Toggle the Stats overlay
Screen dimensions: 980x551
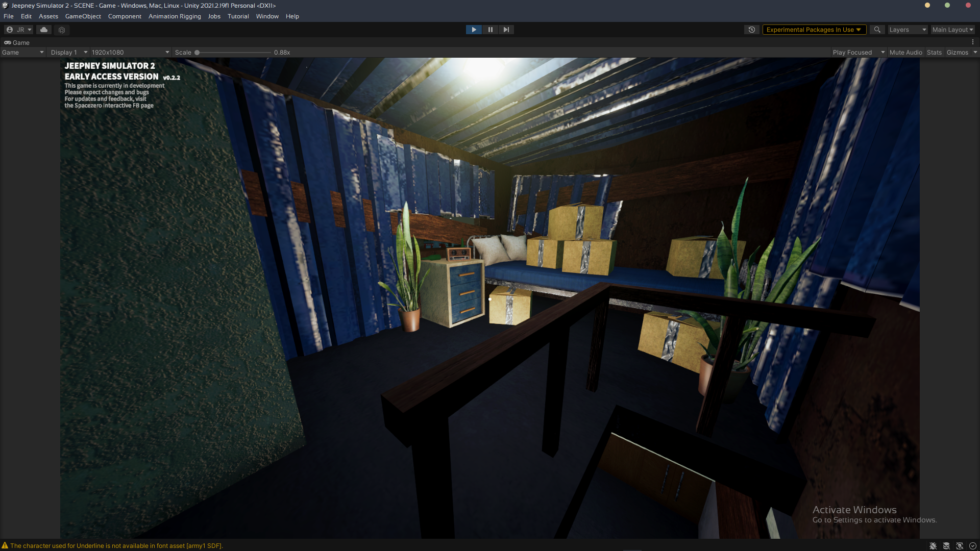tap(934, 53)
